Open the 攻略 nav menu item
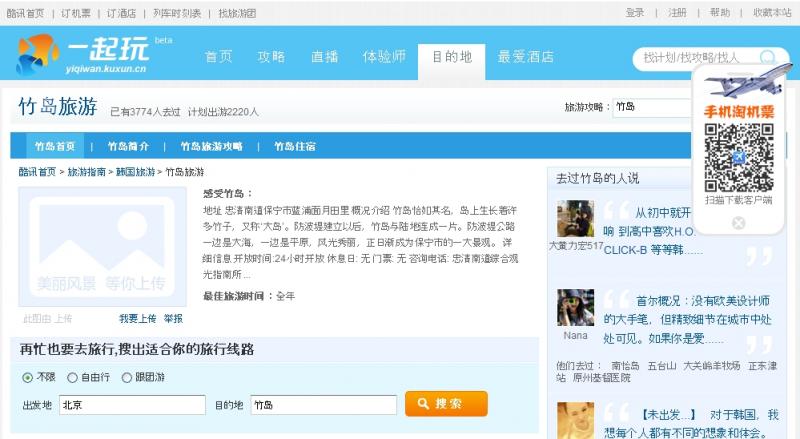 point(271,57)
